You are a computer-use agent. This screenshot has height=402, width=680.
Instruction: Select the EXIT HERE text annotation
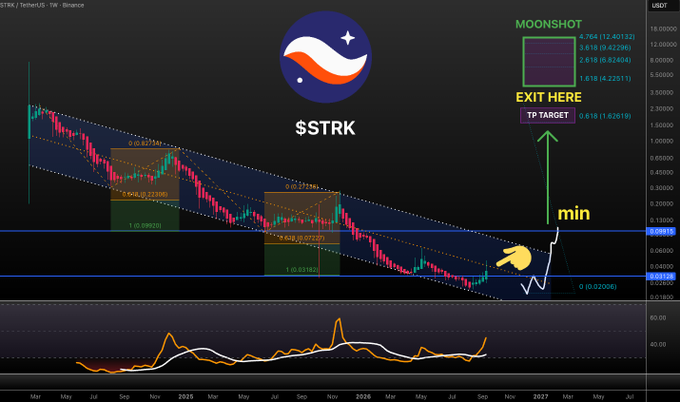click(x=549, y=97)
